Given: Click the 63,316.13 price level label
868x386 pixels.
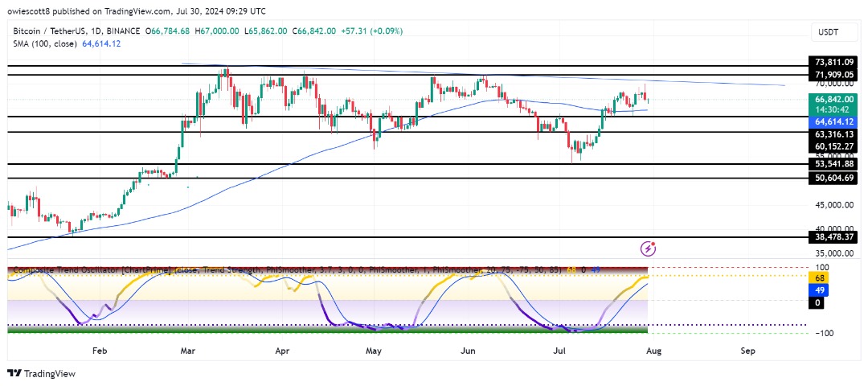Looking at the screenshot, I should [x=833, y=134].
